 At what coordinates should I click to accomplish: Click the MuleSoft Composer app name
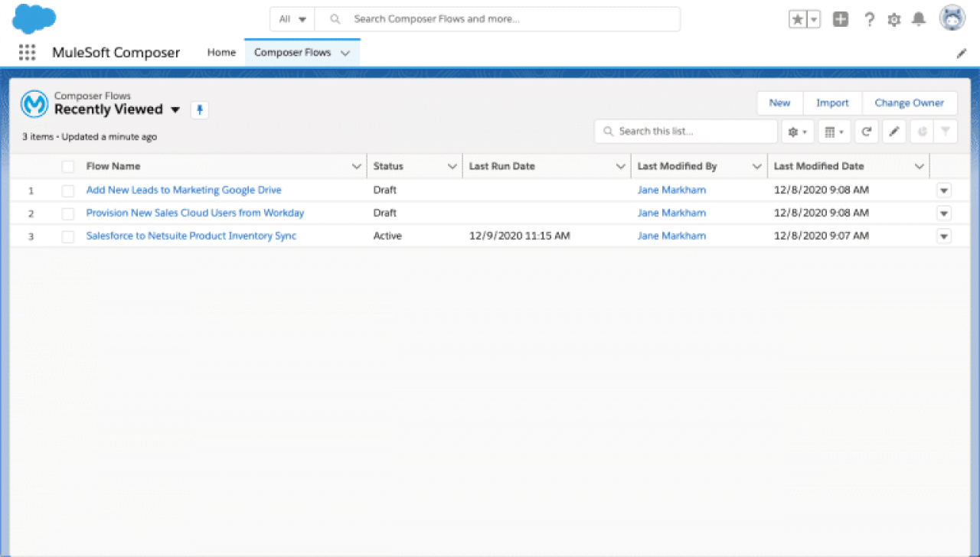pyautogui.click(x=116, y=53)
